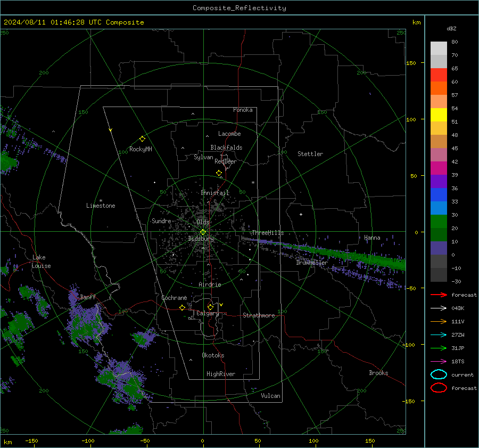The width and height of the screenshot is (479, 448).
Task: Click the cyan 'current' ellipse legend icon
Action: pyautogui.click(x=439, y=374)
